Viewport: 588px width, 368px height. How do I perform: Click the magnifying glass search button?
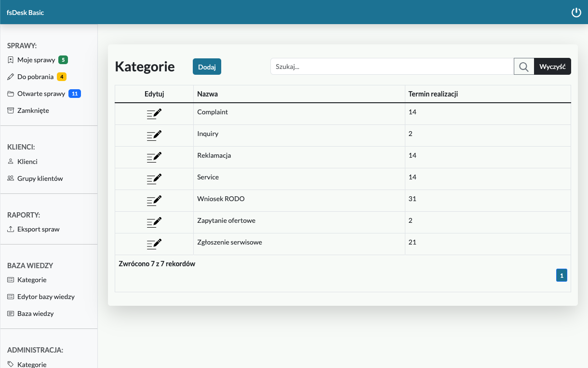coord(524,67)
